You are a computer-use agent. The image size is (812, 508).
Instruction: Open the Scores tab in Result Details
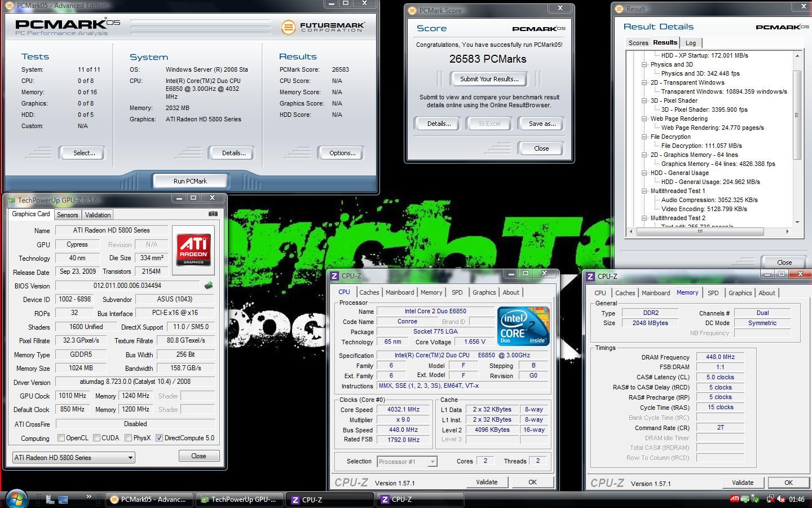pyautogui.click(x=638, y=43)
